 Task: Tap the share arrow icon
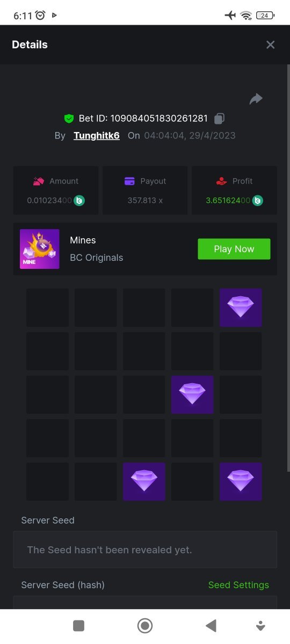click(256, 99)
